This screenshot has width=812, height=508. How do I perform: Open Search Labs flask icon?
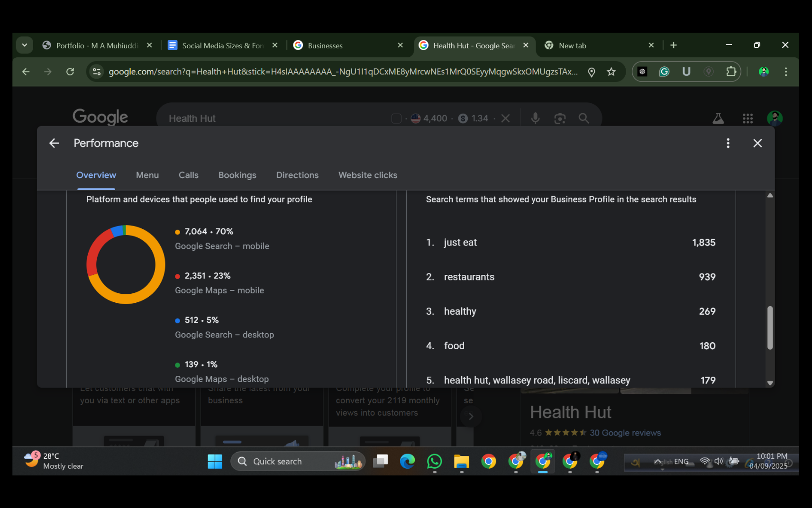(x=718, y=118)
